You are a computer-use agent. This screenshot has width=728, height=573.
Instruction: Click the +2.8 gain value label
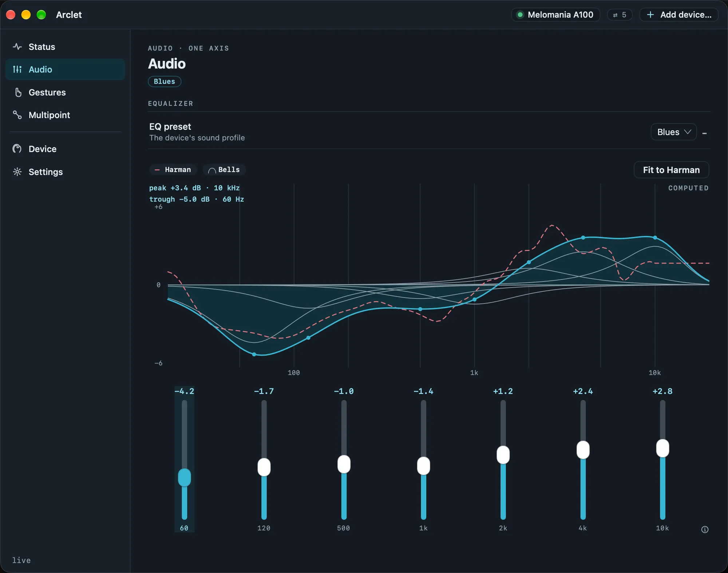coord(662,391)
